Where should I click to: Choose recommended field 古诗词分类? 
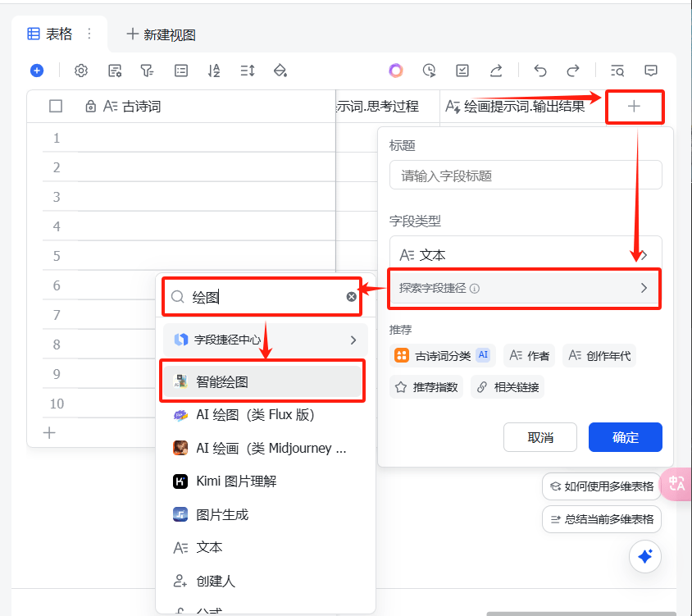[443, 355]
